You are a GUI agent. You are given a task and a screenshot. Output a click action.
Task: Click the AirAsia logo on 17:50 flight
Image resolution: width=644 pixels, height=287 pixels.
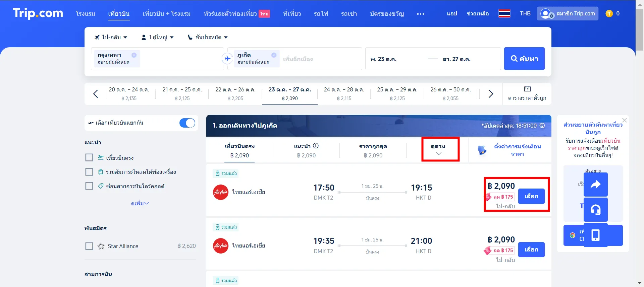[221, 192]
